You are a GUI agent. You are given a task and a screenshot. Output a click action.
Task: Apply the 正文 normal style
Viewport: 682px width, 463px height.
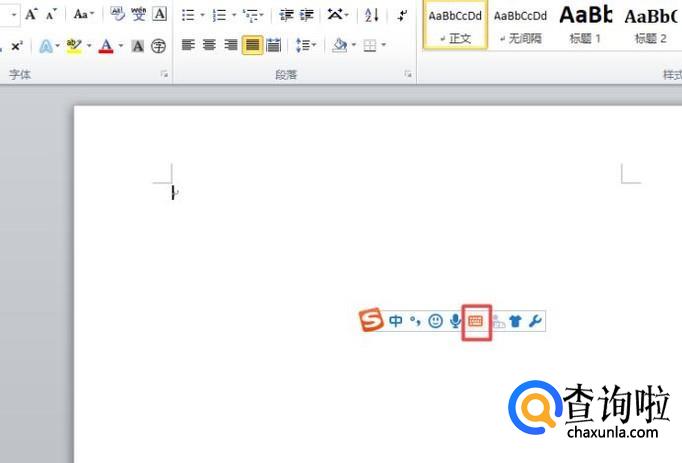point(455,25)
